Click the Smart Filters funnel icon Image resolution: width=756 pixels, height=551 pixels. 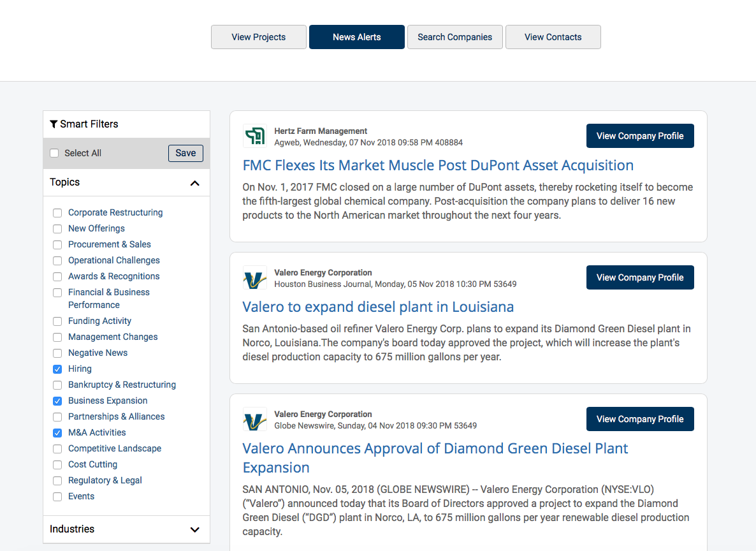click(54, 124)
